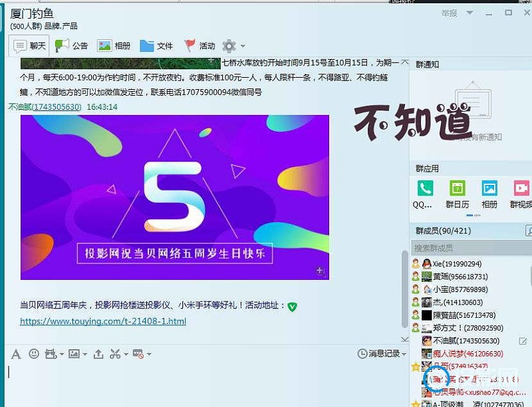Click the 厦门钓鱼 group title
This screenshot has width=532, height=407.
coord(32,13)
